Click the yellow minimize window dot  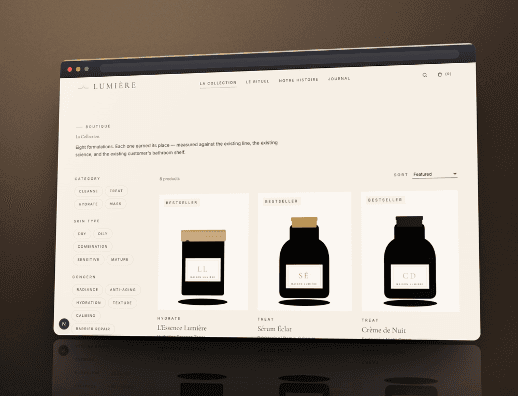pos(78,69)
